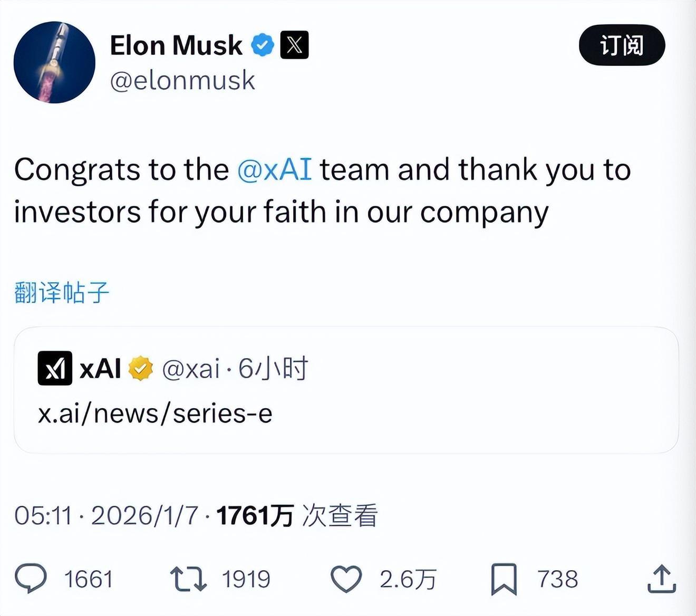Image resolution: width=696 pixels, height=616 pixels.
Task: Click Elon Musk's rocket profile picture
Action: [54, 62]
